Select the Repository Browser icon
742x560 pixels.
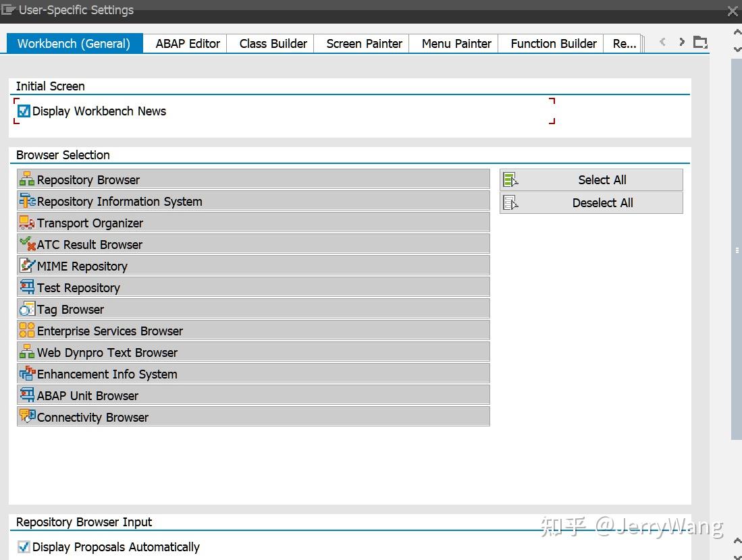click(26, 179)
